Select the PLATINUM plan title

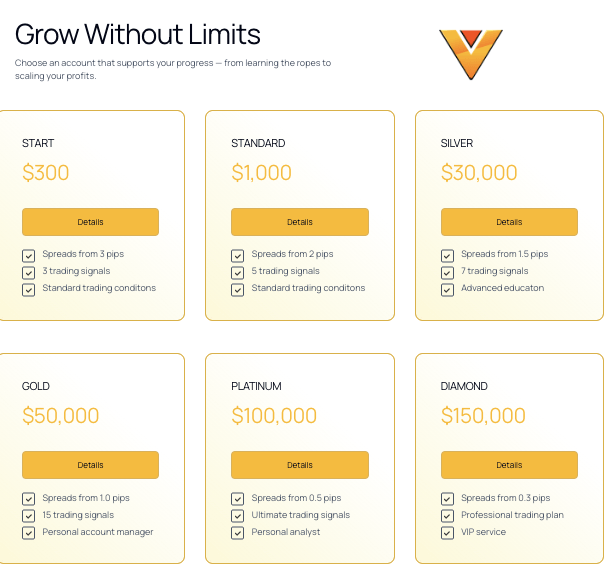coord(256,386)
